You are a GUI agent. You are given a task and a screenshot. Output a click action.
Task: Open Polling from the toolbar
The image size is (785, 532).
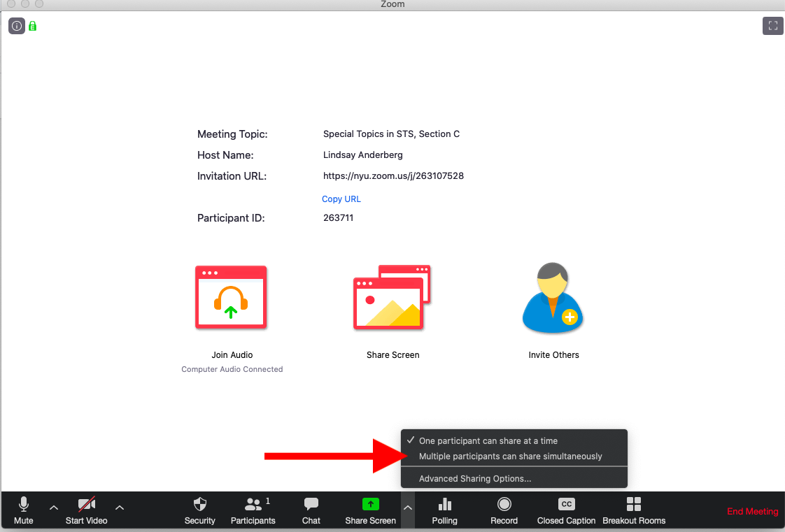[x=444, y=511]
